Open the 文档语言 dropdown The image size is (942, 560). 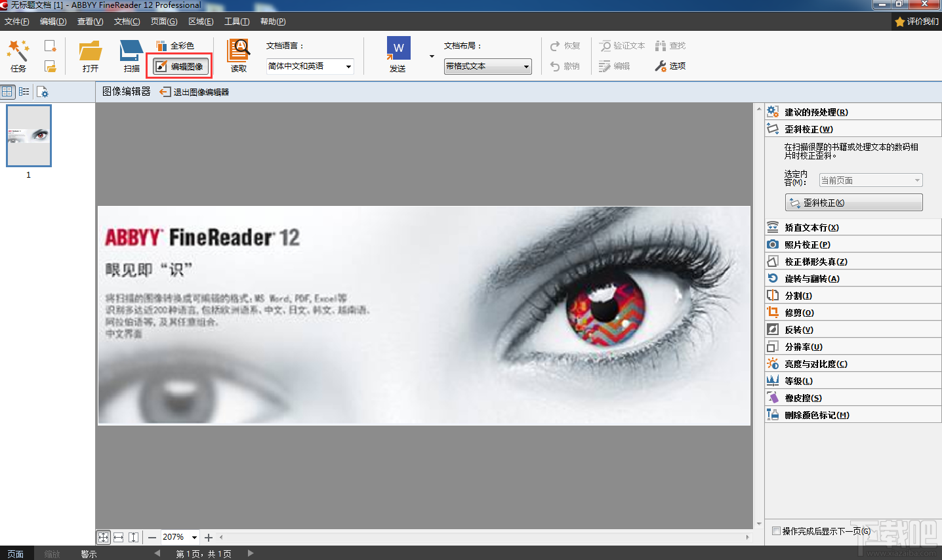point(310,66)
